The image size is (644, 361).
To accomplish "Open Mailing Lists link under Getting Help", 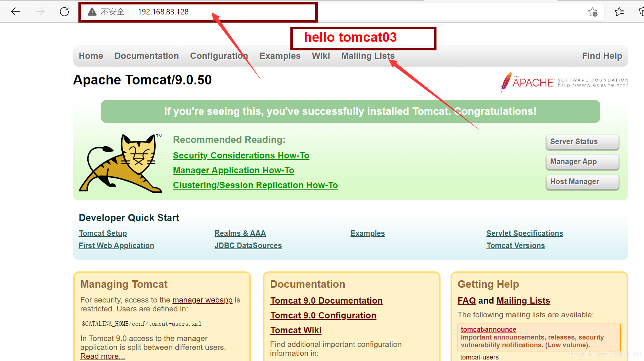I will pyautogui.click(x=523, y=301).
